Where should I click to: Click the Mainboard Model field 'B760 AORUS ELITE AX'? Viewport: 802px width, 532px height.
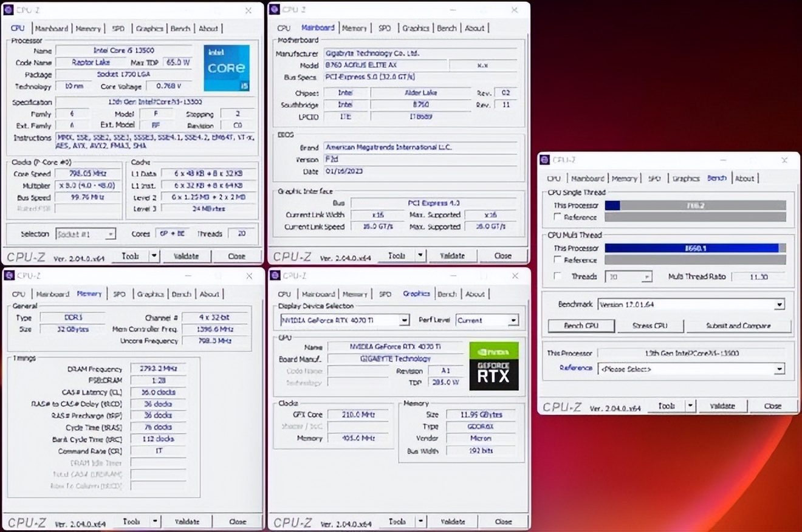(x=385, y=65)
